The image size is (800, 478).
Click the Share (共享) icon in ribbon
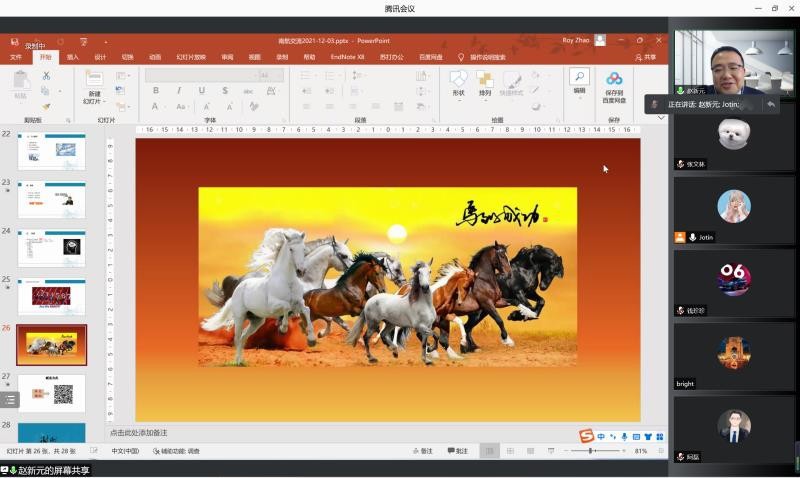tap(645, 57)
